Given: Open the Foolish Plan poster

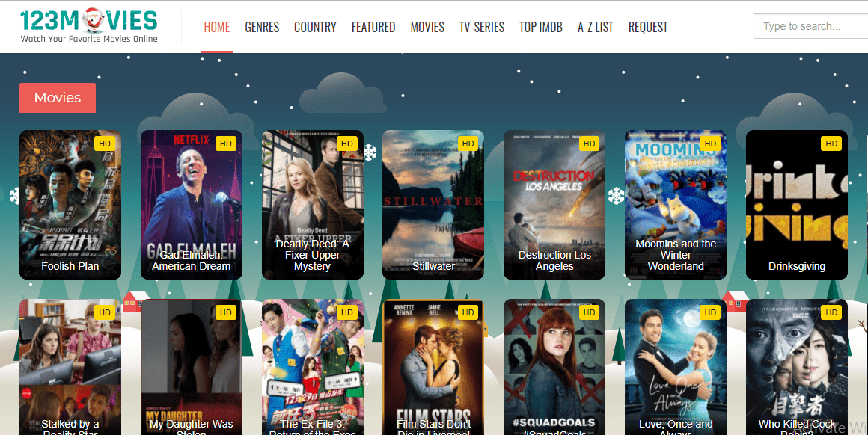Looking at the screenshot, I should point(70,205).
